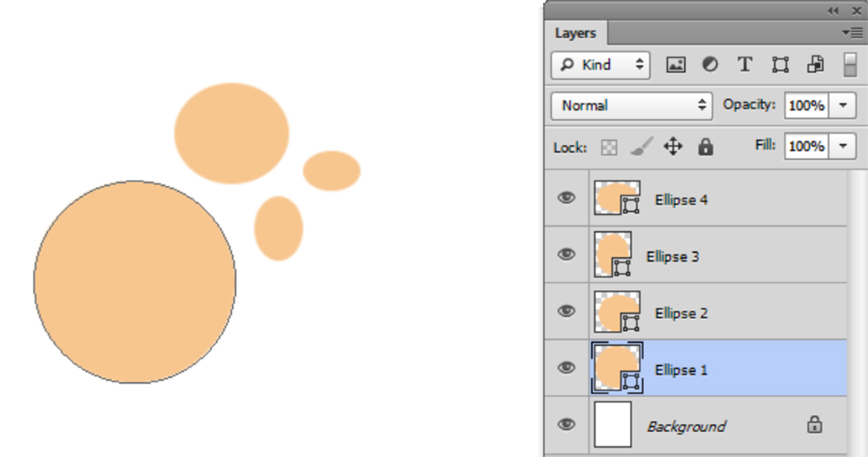Click the small horizontal ellipse on canvas

click(x=332, y=170)
